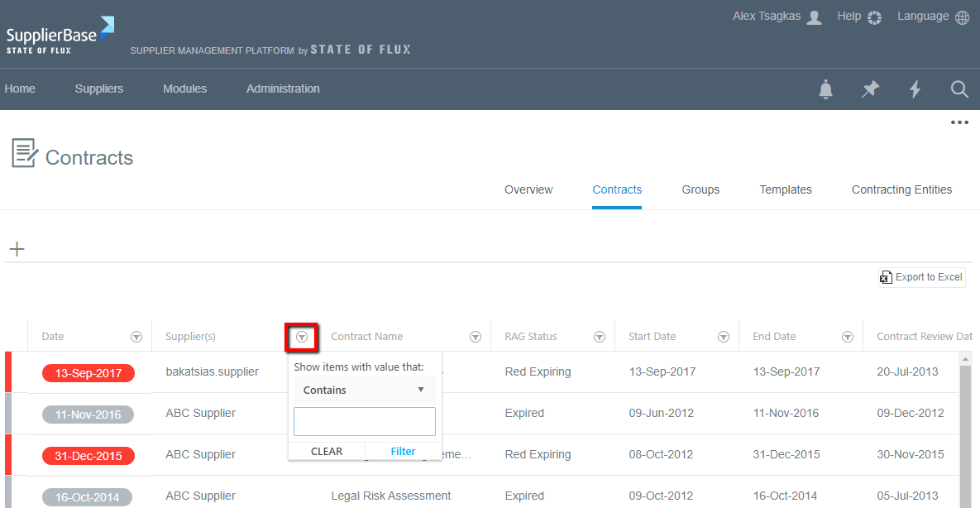Open the search magnifier icon
This screenshot has width=980, height=508.
tap(959, 89)
